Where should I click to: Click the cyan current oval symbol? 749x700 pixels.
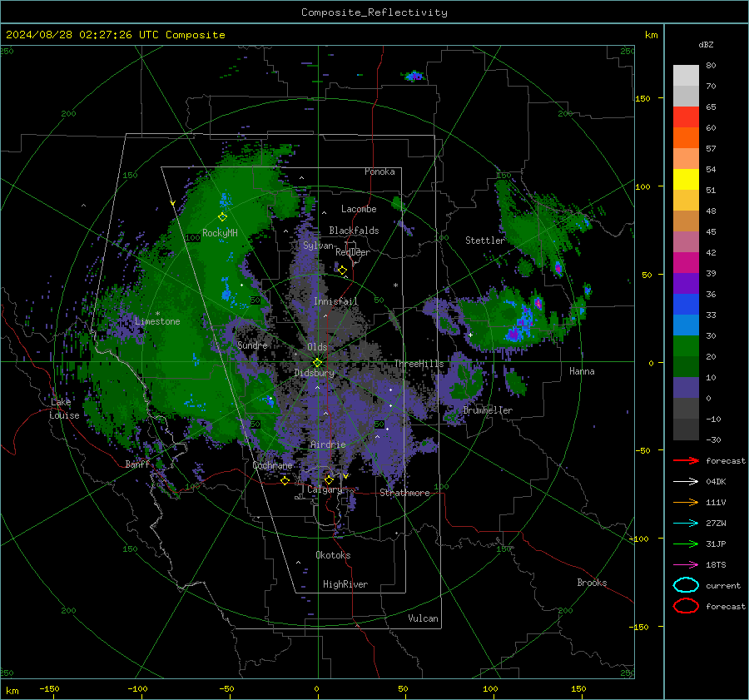pyautogui.click(x=686, y=585)
